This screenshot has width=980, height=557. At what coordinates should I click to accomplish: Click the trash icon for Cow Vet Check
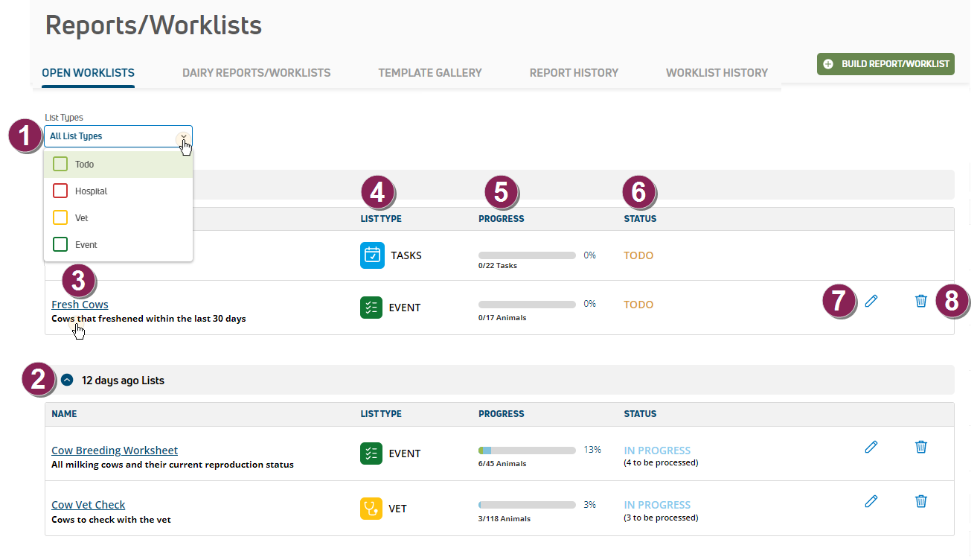[x=921, y=501]
